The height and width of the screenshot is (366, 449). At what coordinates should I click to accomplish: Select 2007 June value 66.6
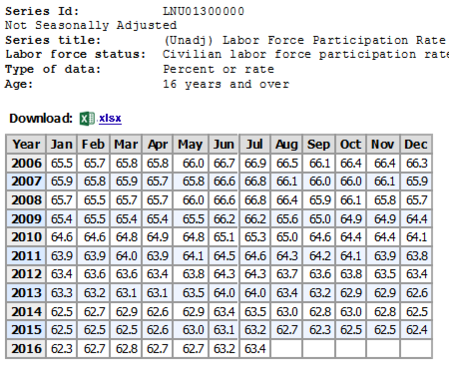[x=224, y=181]
